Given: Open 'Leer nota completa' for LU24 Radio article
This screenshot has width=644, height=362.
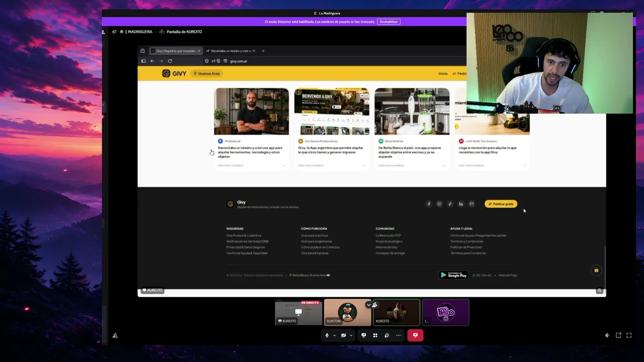Looking at the screenshot, I should coord(471,165).
